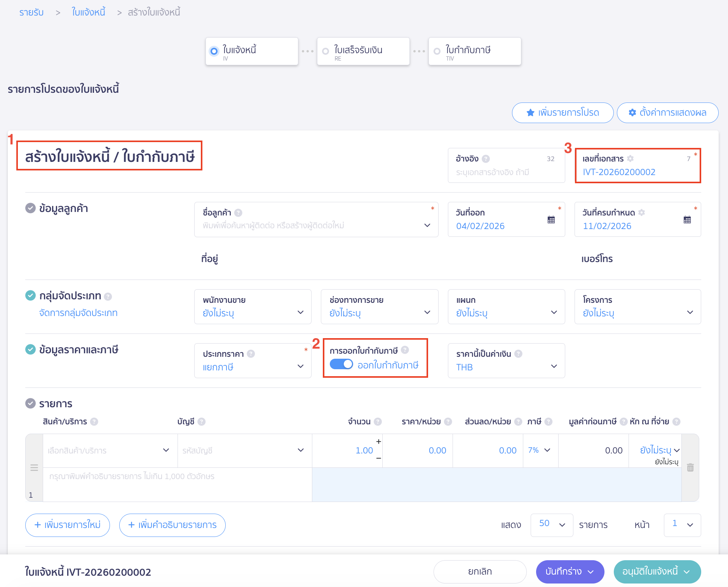The image size is (728, 587).
Task: Open the 7% tax rate dropdown
Action: click(540, 450)
